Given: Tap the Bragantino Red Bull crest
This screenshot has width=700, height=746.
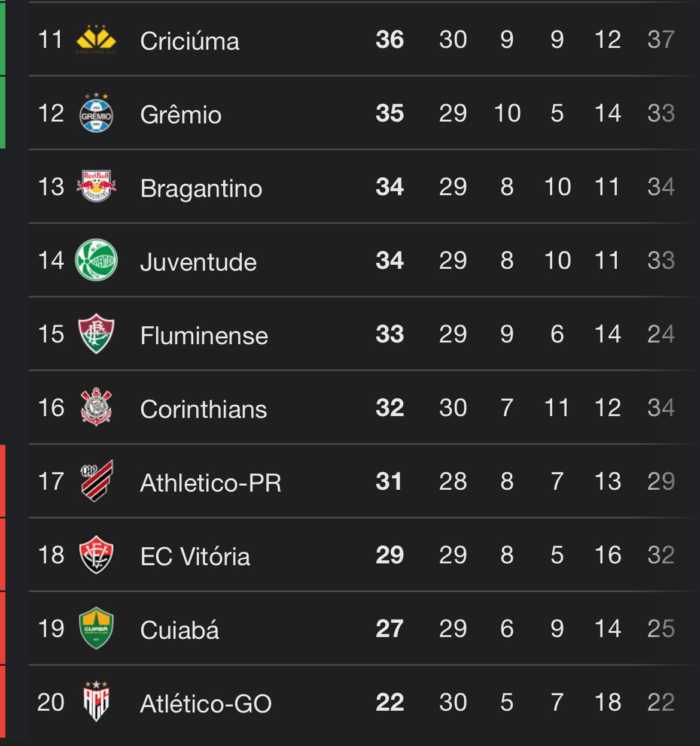Looking at the screenshot, I should point(96,187).
